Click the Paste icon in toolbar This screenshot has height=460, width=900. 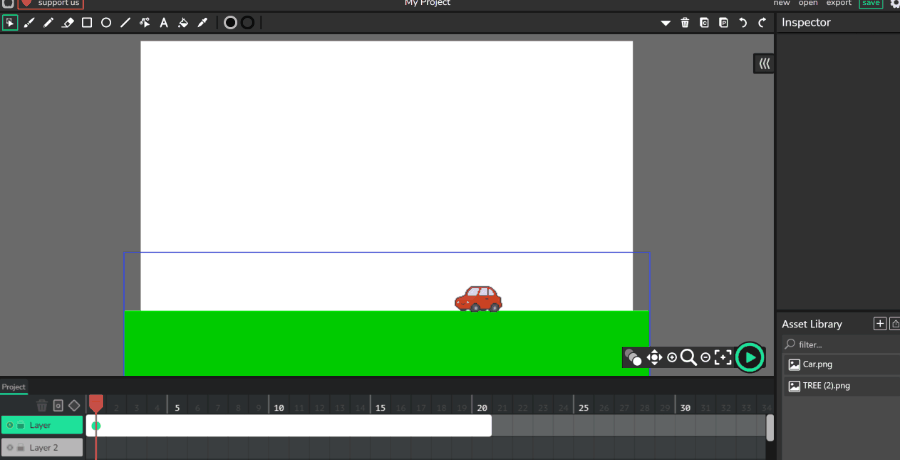click(x=724, y=23)
